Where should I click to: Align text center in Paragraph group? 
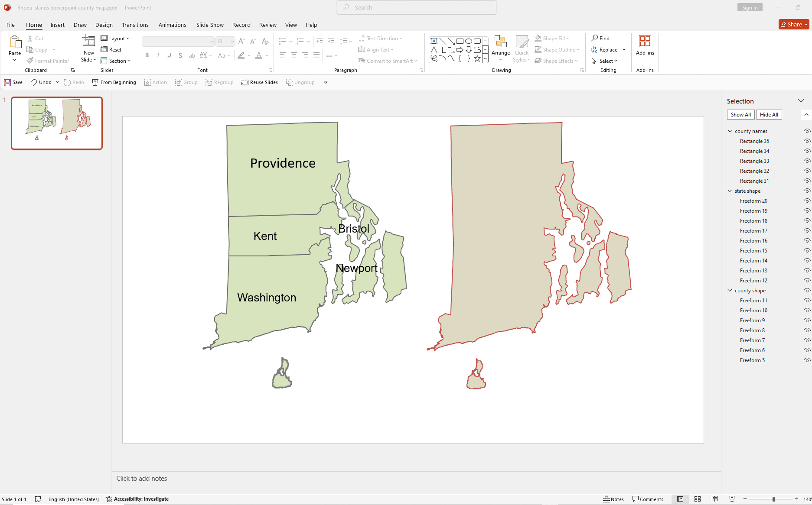294,55
